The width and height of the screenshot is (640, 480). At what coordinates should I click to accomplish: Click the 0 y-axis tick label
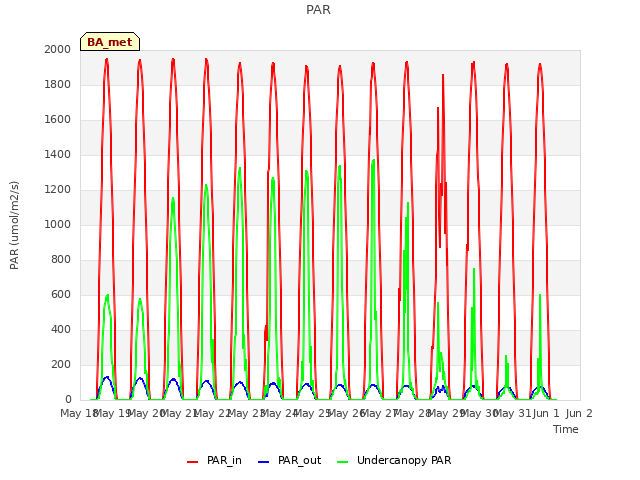[x=68, y=399]
